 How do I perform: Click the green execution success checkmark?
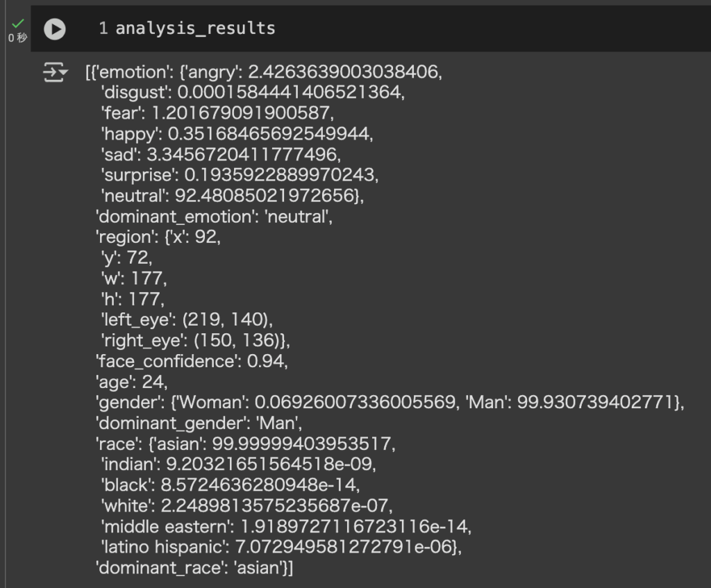(18, 24)
